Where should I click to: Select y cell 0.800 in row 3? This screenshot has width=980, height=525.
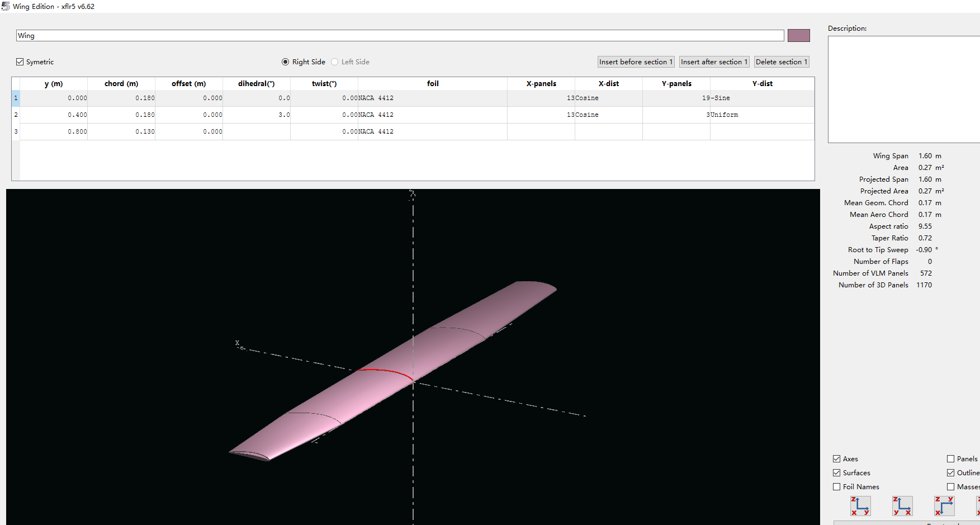(x=54, y=131)
